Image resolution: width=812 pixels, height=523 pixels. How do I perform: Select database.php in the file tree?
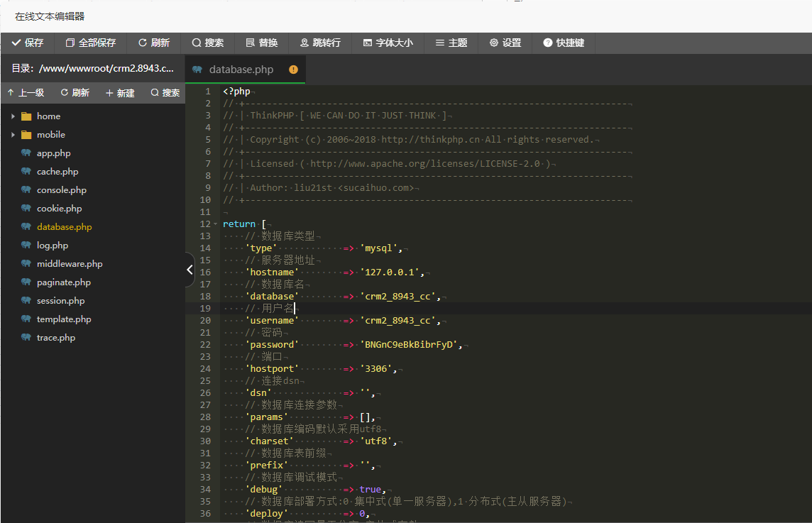coord(64,227)
